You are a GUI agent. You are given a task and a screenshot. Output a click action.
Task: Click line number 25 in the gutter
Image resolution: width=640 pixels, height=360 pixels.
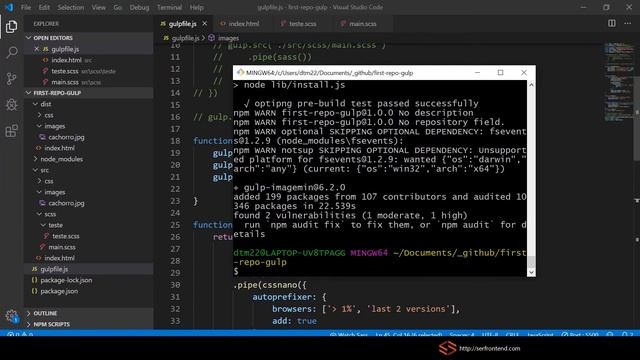175,225
